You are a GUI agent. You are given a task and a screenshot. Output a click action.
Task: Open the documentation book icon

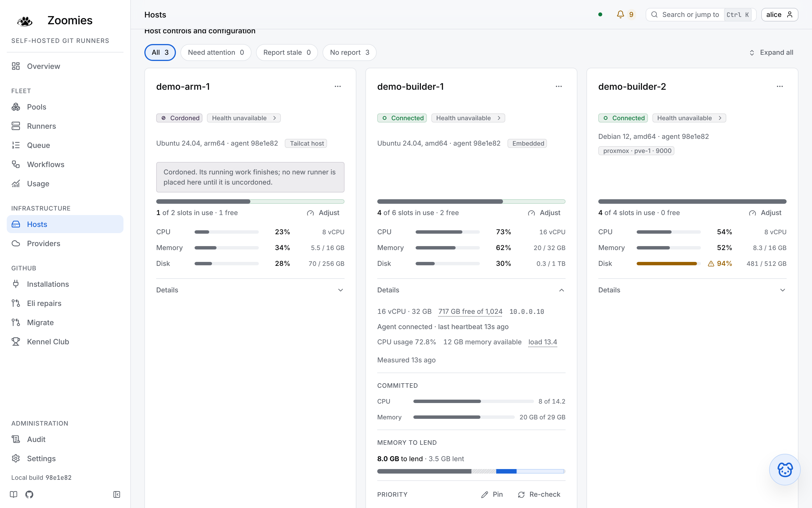14,494
